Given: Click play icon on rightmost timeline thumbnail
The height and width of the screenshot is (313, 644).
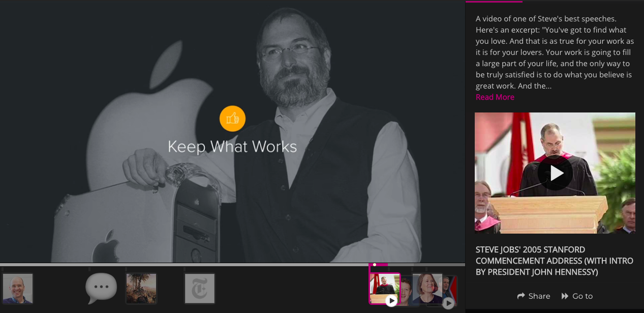Looking at the screenshot, I should 448,303.
